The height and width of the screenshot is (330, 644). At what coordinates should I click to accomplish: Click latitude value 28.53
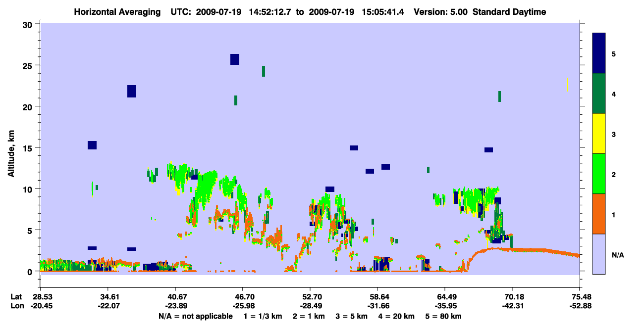(42, 297)
